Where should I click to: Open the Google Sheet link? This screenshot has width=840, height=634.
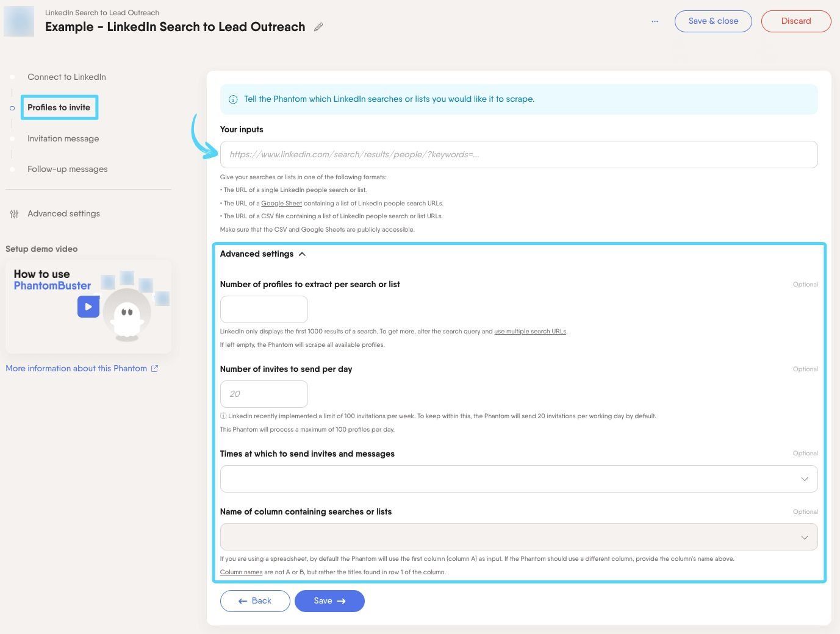pos(281,204)
